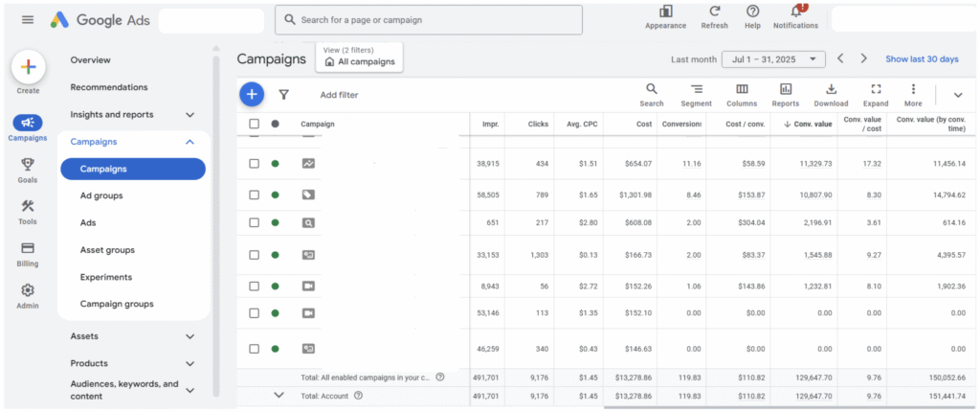Viewport: 980px width, 412px height.
Task: Check the box for the 38,915 impressions row
Action: pos(254,164)
